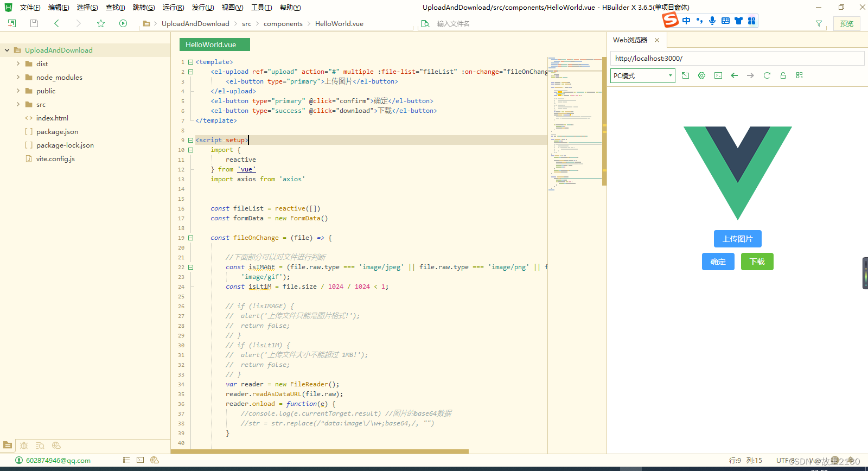Click the filter funnel icon near 预览
This screenshot has width=868, height=471.
pyautogui.click(x=819, y=23)
